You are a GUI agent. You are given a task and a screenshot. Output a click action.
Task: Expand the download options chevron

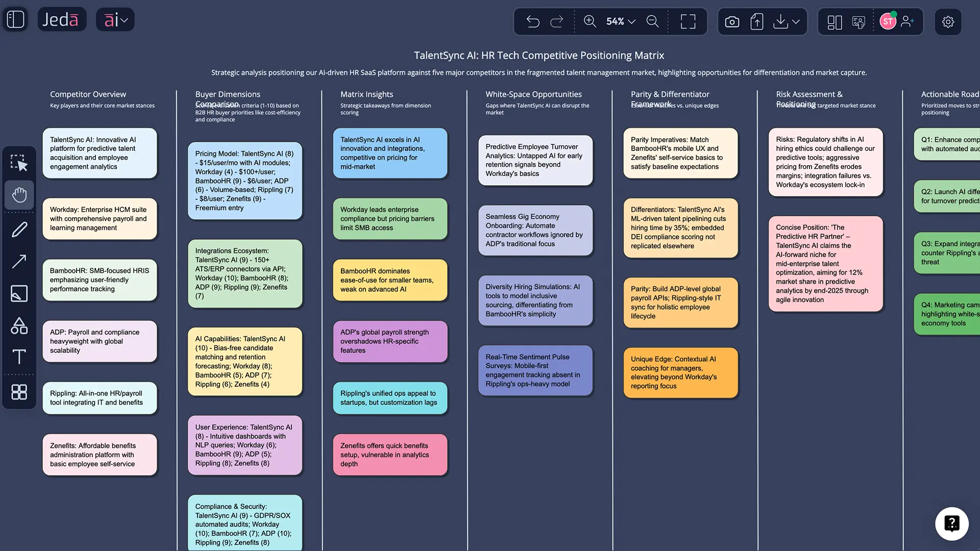coord(796,21)
